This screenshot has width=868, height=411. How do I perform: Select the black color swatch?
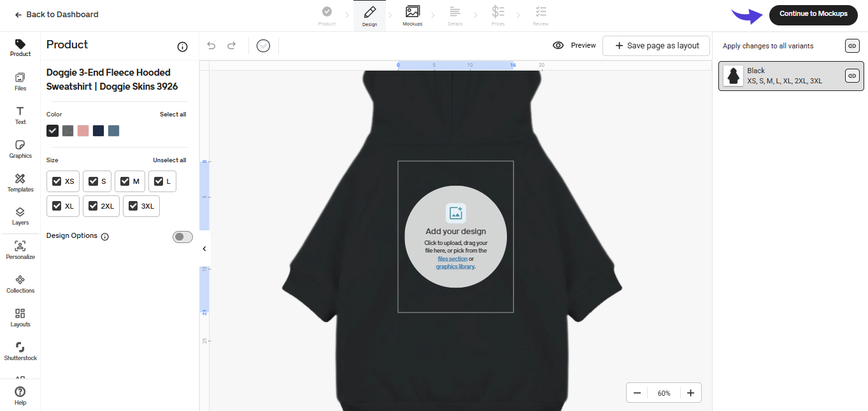[52, 130]
